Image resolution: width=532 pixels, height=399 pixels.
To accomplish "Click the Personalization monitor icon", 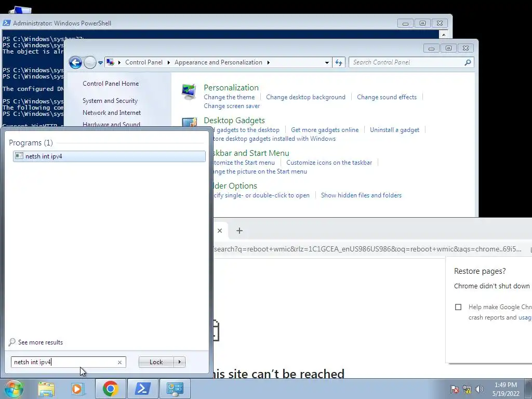I will (x=189, y=92).
